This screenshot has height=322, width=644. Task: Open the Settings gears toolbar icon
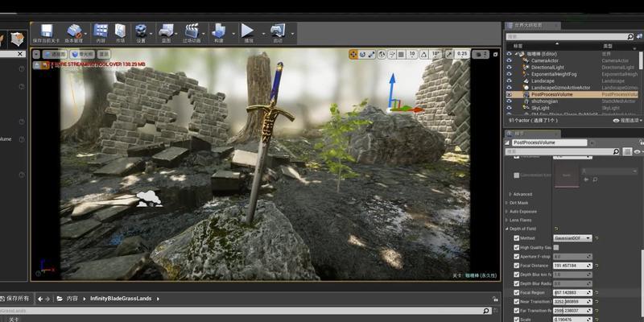click(x=141, y=31)
